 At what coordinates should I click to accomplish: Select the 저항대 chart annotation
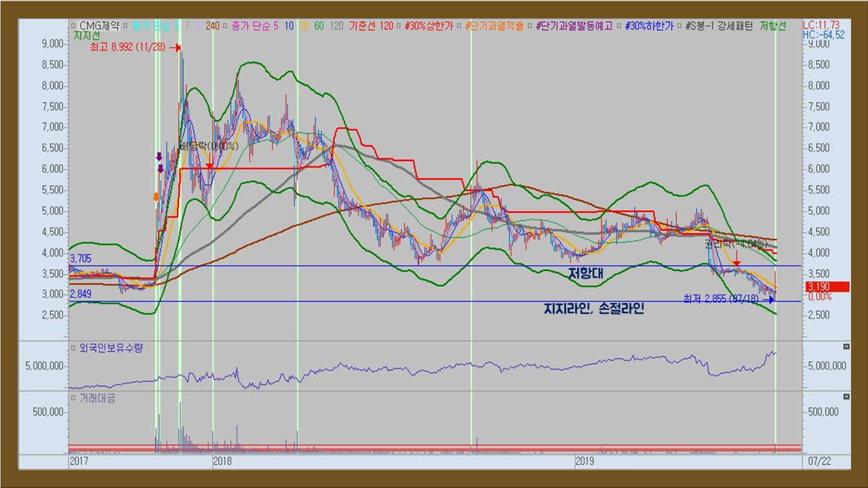coord(586,273)
